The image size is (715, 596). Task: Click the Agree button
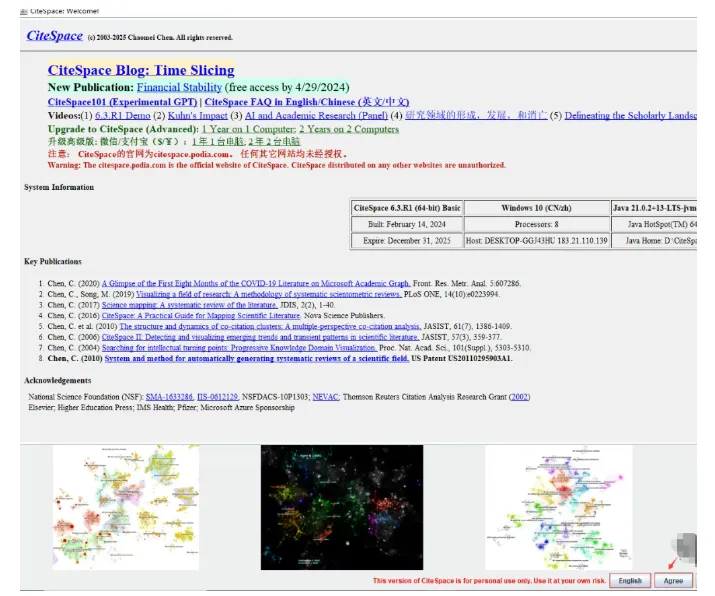[x=674, y=580]
